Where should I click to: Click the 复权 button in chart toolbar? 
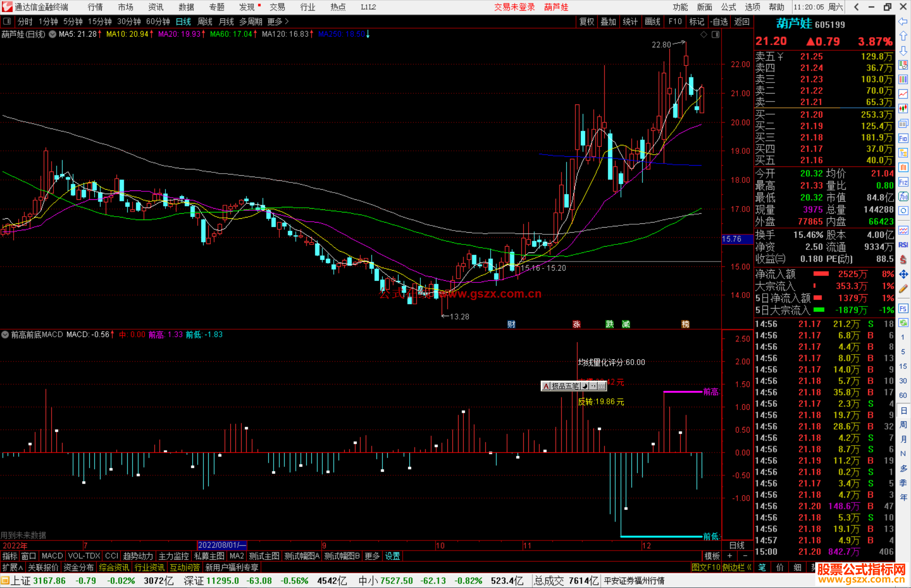click(587, 21)
